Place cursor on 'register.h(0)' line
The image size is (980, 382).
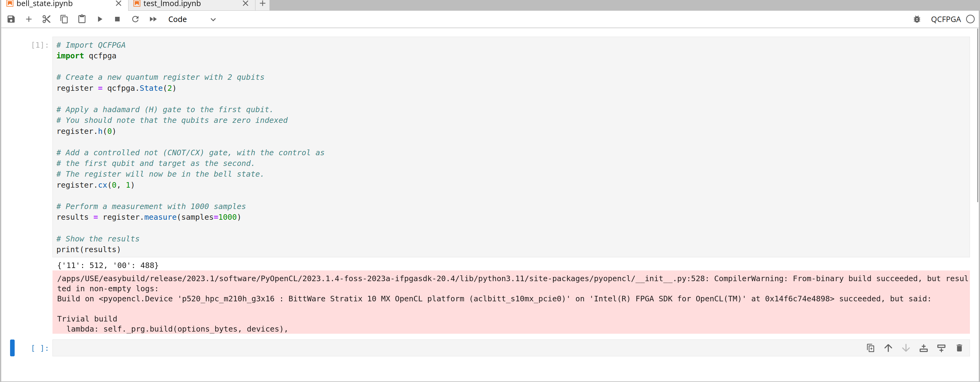pyautogui.click(x=86, y=131)
